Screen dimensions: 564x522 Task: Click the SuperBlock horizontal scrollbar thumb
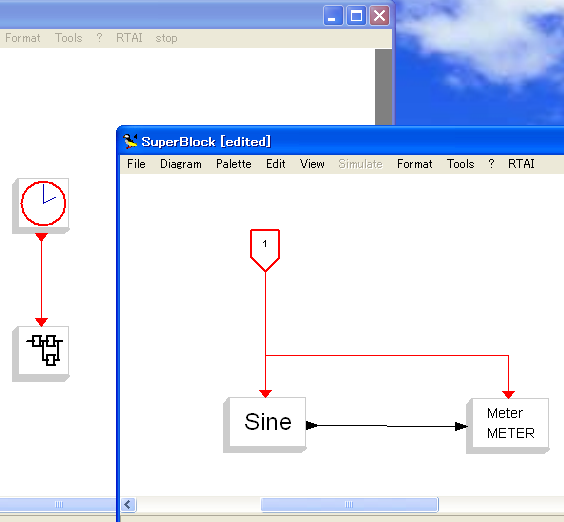[x=349, y=504]
